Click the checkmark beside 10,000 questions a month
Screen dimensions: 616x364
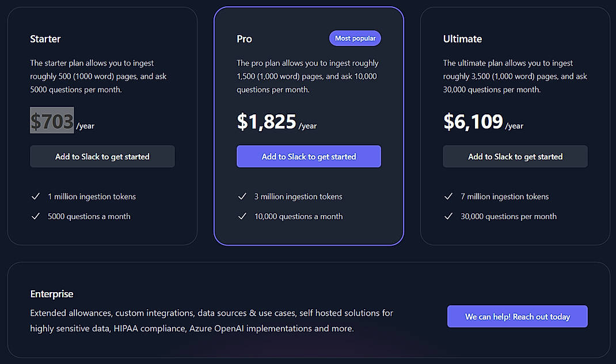[x=244, y=216]
